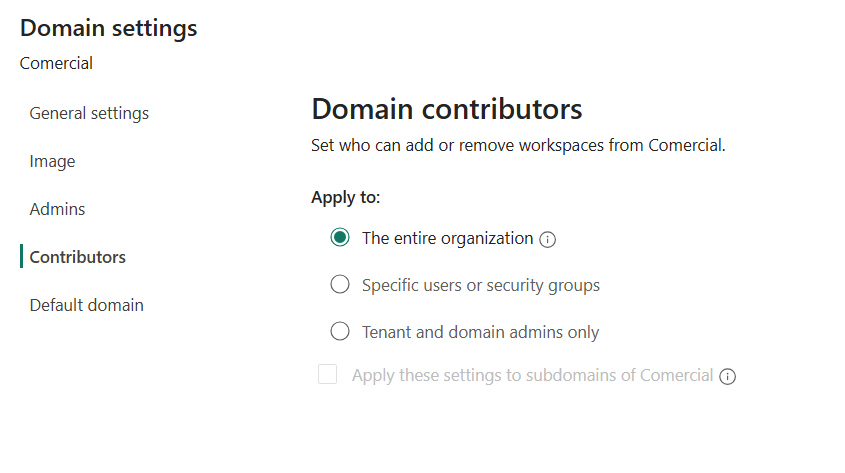This screenshot has height=473, width=845.
Task: Go to the Image settings section
Action: pos(52,161)
